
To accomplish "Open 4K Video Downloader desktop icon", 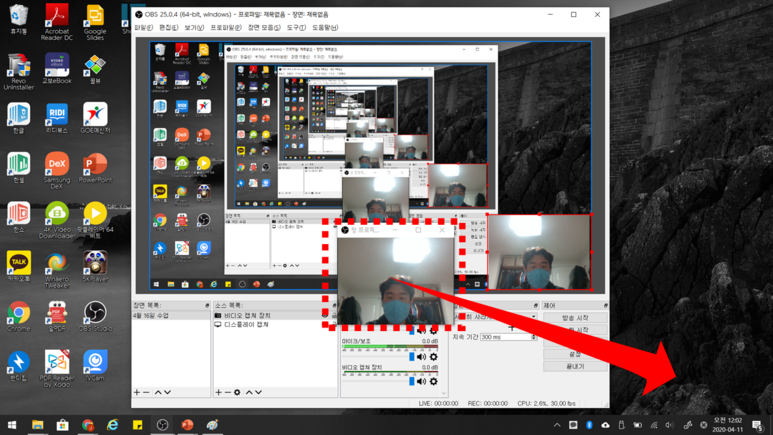I will pyautogui.click(x=57, y=220).
